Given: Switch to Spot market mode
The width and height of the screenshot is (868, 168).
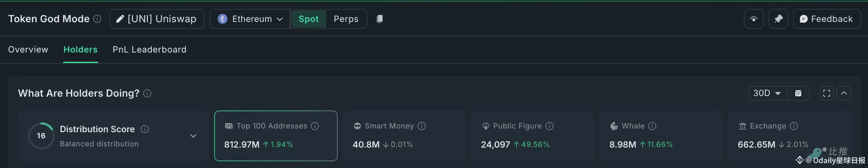Looking at the screenshot, I should pos(308,19).
